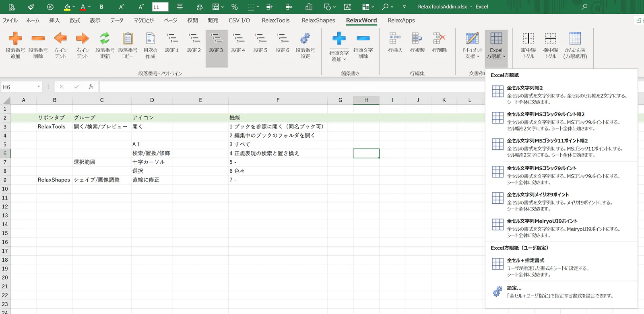Click the 行頭文字削除 blue minus icon

363,38
